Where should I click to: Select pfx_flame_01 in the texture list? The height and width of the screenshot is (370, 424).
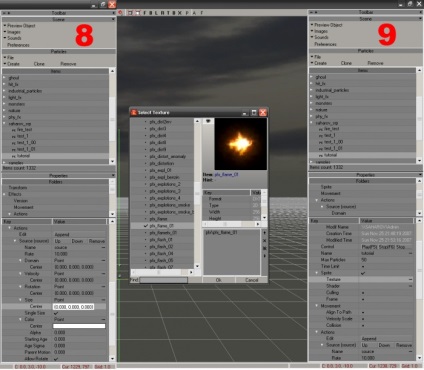162,226
